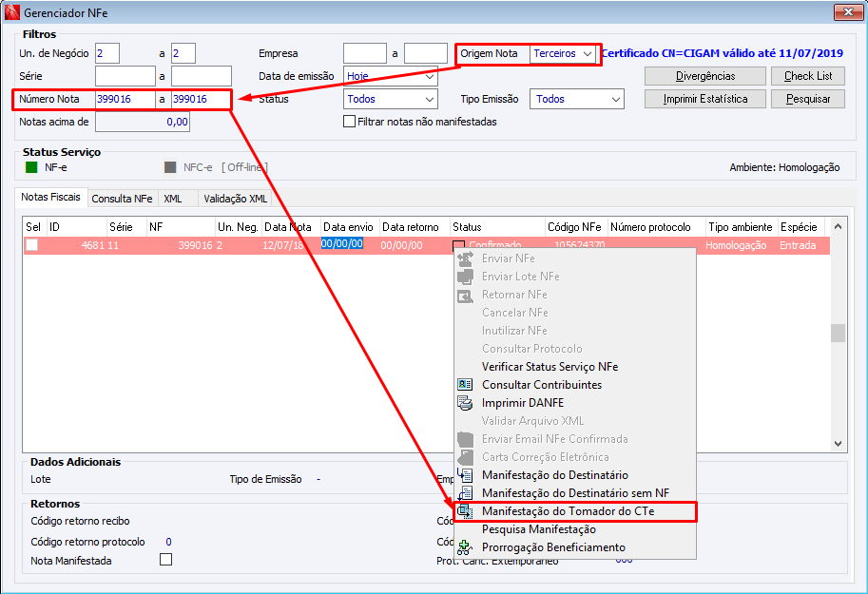Image resolution: width=868 pixels, height=594 pixels.
Task: Click the green NF-e status indicator
Action: (x=31, y=167)
